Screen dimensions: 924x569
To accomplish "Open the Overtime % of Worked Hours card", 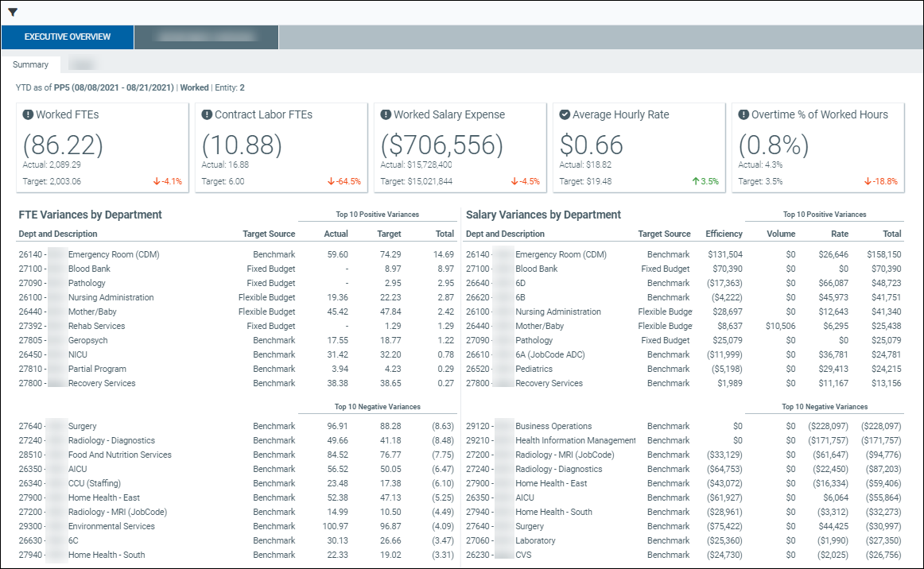I will [817, 147].
